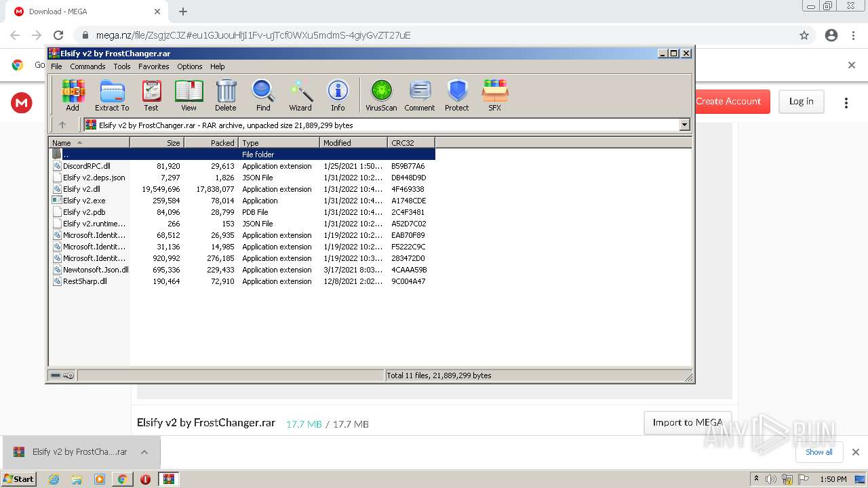Viewport: 868px width, 488px height.
Task: Open Chrome profile avatar
Action: click(x=831, y=35)
